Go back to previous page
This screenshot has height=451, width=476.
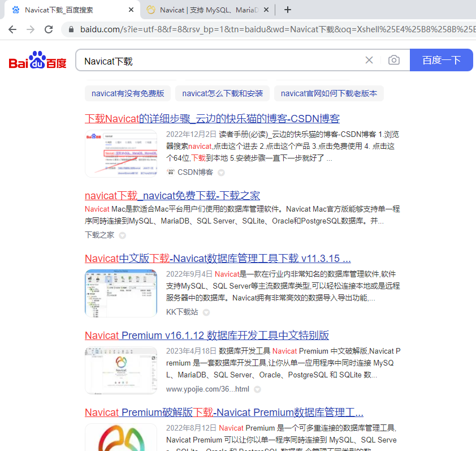point(12,29)
